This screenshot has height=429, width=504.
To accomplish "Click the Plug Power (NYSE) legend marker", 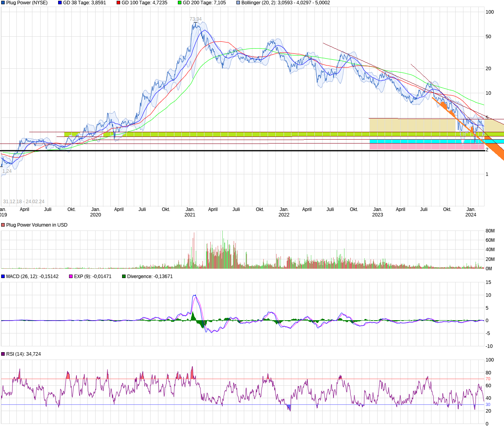I will point(3,3).
